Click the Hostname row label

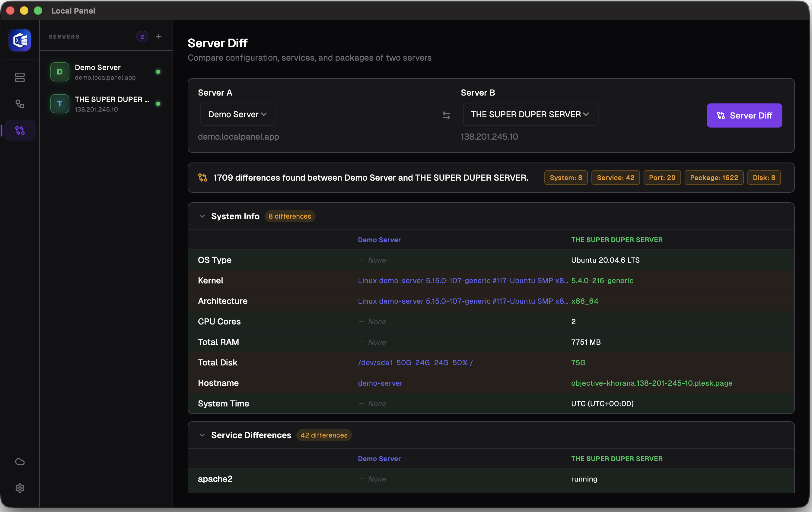click(218, 383)
